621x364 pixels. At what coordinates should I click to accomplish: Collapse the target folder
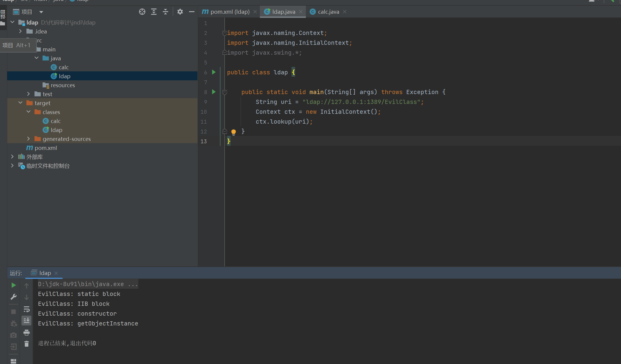click(x=20, y=103)
